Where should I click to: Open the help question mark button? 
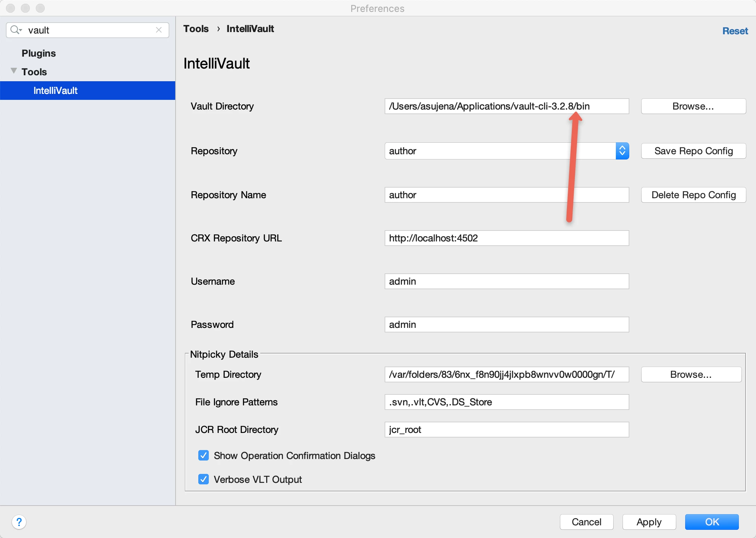(19, 522)
